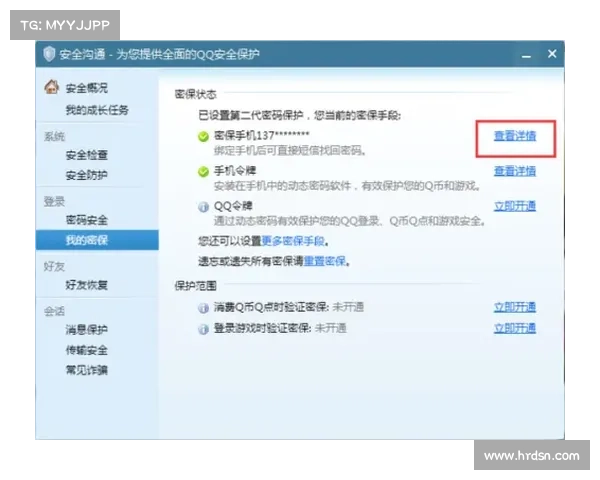Click info icon beside 登录游戏时验证密保
Screen dimensions: 600x480
[203, 329]
